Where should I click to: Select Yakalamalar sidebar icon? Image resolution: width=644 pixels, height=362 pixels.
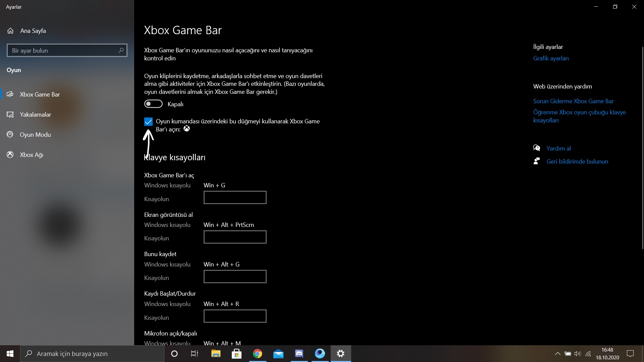10,115
